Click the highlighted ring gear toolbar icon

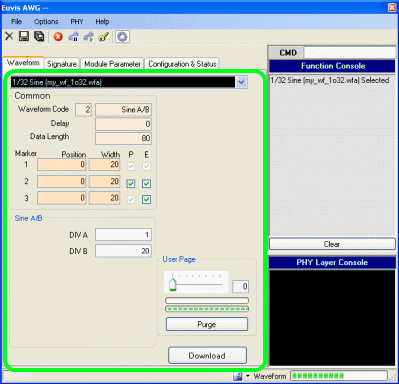coord(122,36)
